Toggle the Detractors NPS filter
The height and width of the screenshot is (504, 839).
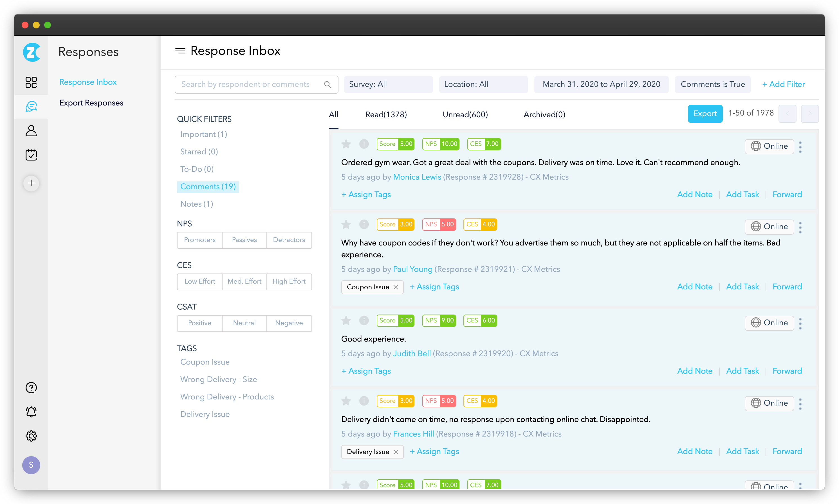tap(289, 240)
